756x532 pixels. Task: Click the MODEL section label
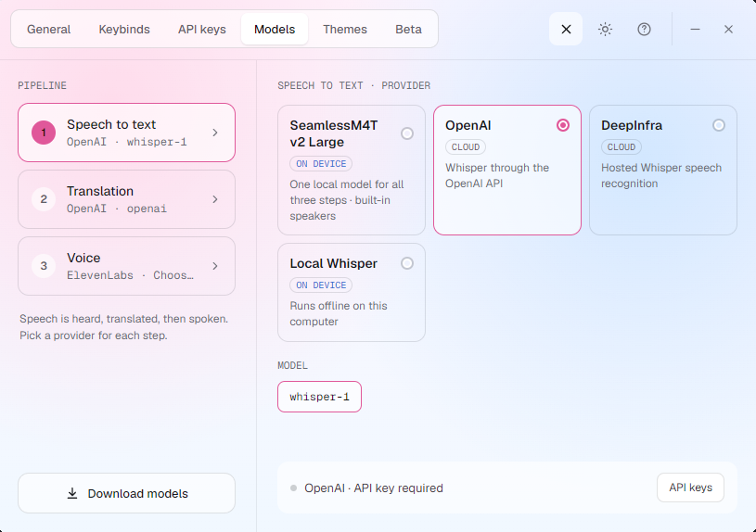(293, 365)
